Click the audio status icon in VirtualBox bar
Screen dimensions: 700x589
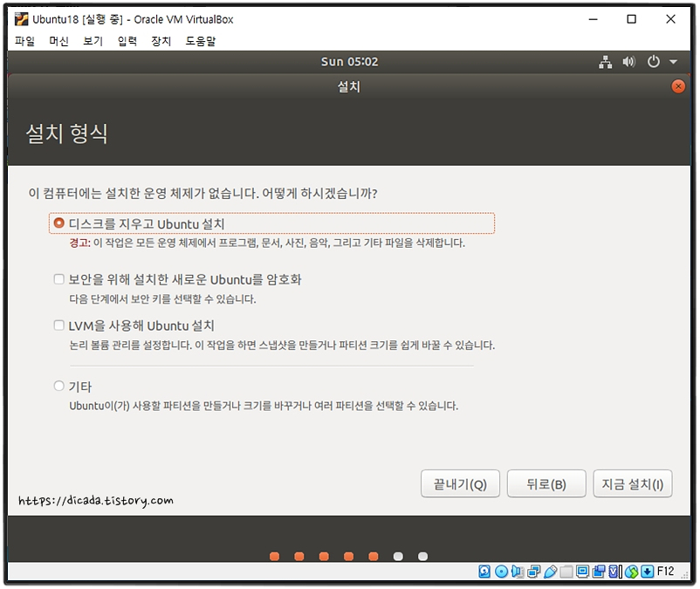pyautogui.click(x=518, y=572)
